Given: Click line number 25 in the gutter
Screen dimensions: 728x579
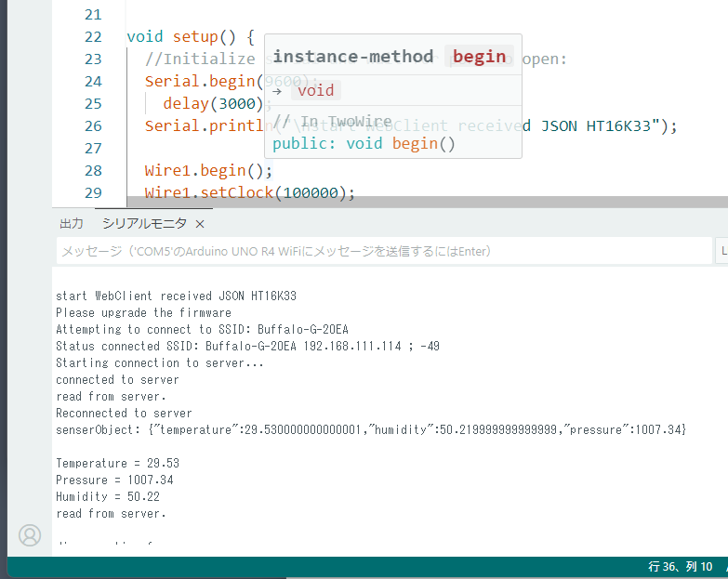Looking at the screenshot, I should (x=93, y=103).
